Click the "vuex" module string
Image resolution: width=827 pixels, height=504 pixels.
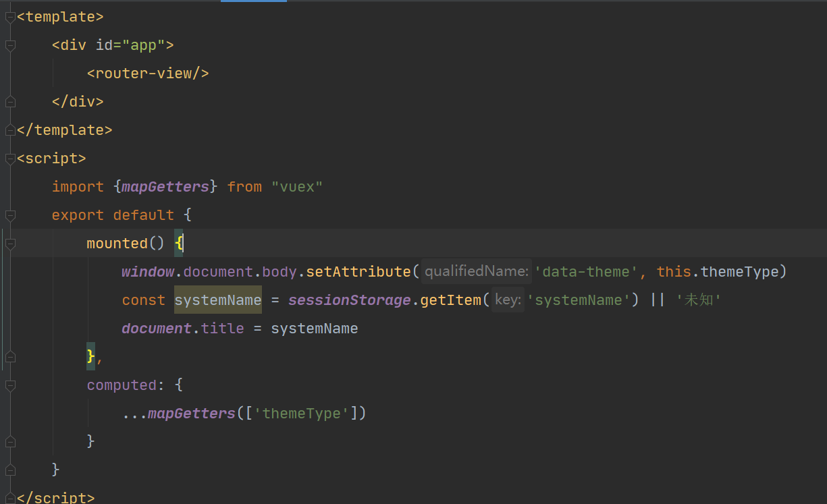click(x=297, y=187)
